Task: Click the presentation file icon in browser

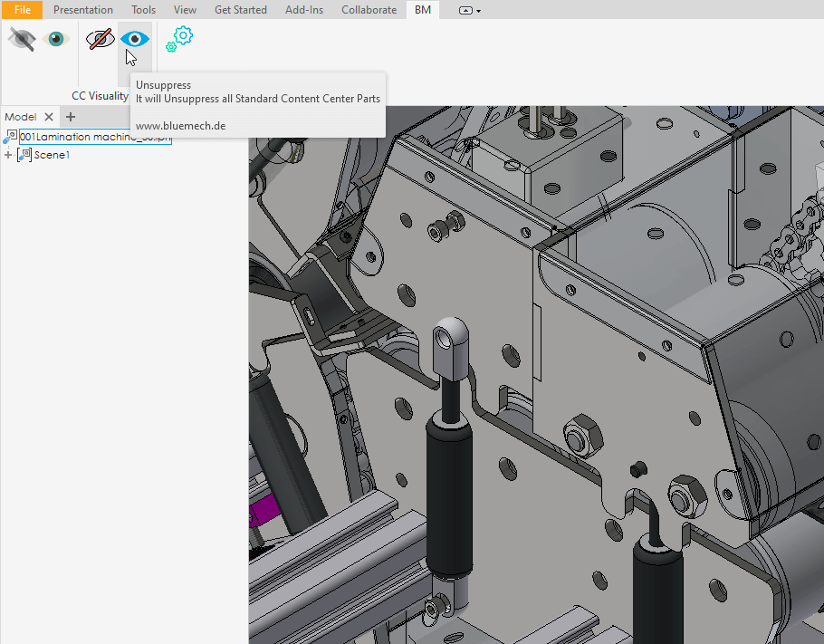Action: pyautogui.click(x=10, y=137)
